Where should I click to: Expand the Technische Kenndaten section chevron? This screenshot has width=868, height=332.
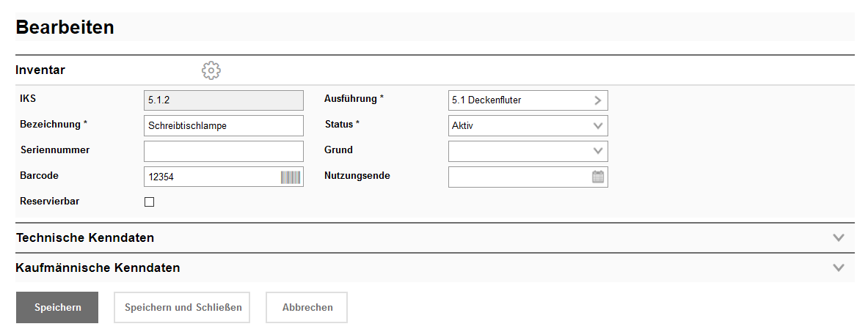[x=839, y=238]
